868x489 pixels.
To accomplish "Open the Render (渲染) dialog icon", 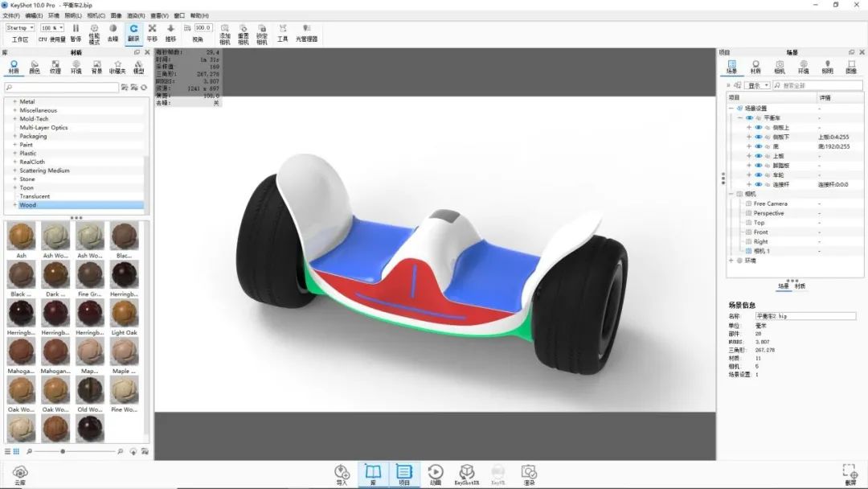I will click(528, 473).
